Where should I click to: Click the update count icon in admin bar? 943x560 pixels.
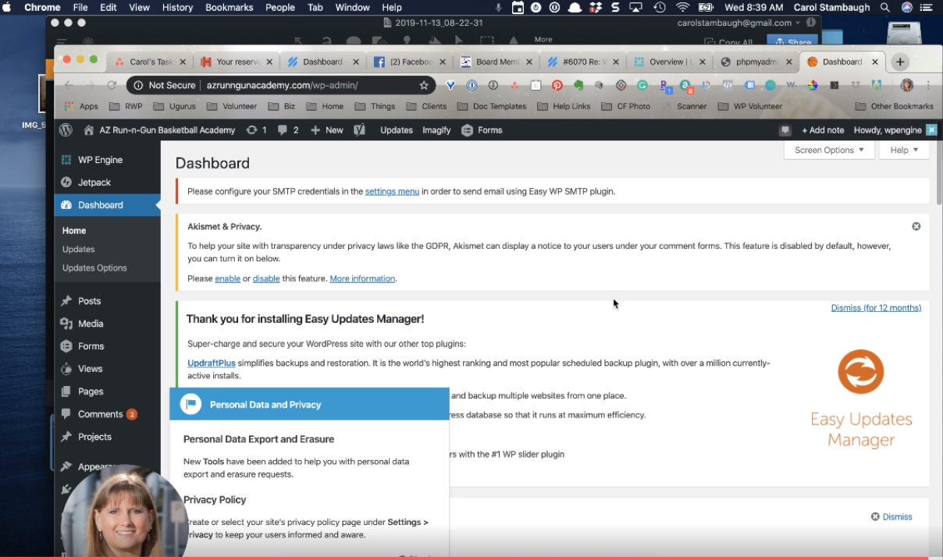(256, 130)
